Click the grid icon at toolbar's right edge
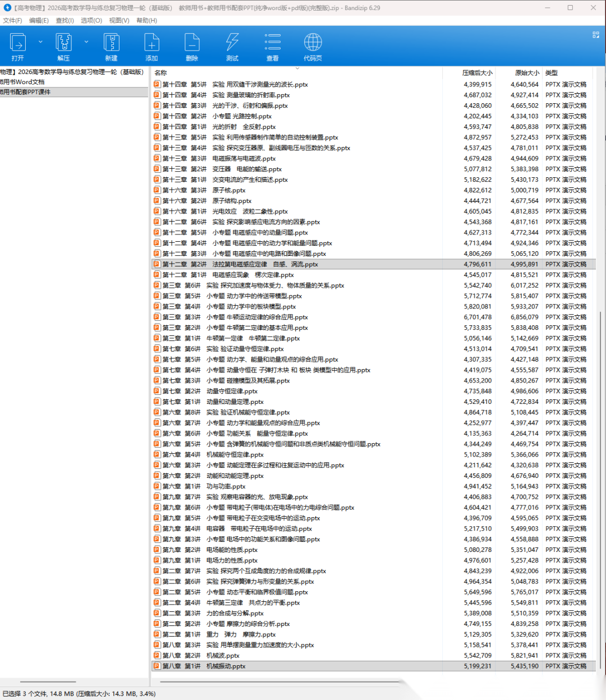The height and width of the screenshot is (700, 606). click(595, 35)
